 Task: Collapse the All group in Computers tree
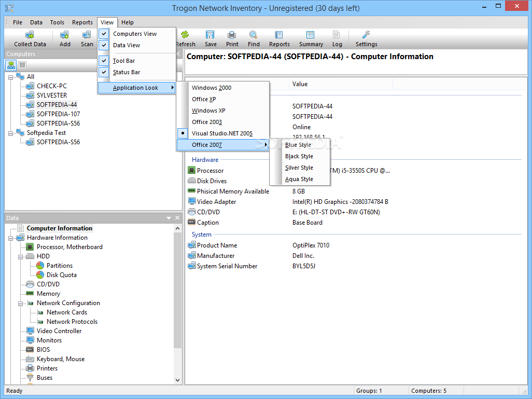[10, 77]
